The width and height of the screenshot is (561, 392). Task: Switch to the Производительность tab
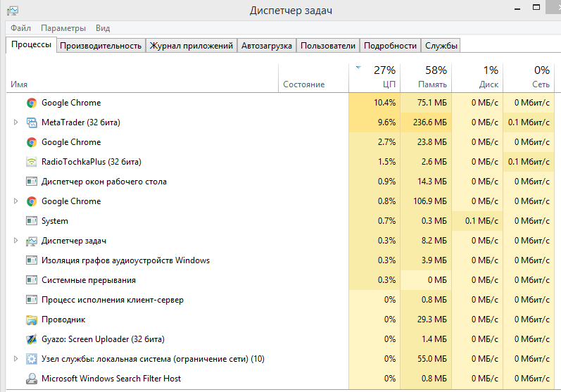101,46
